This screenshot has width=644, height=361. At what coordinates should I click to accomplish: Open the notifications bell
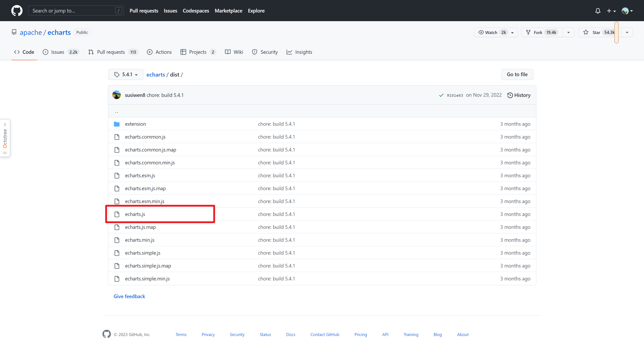598,11
